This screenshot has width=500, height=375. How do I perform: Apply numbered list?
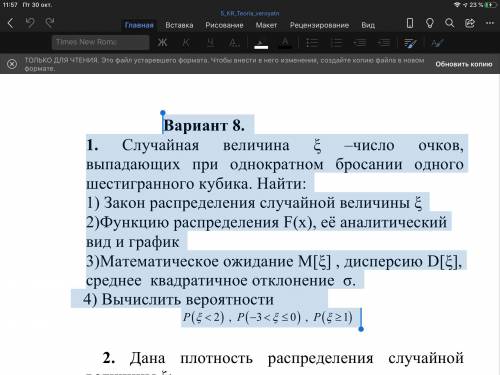336,42
